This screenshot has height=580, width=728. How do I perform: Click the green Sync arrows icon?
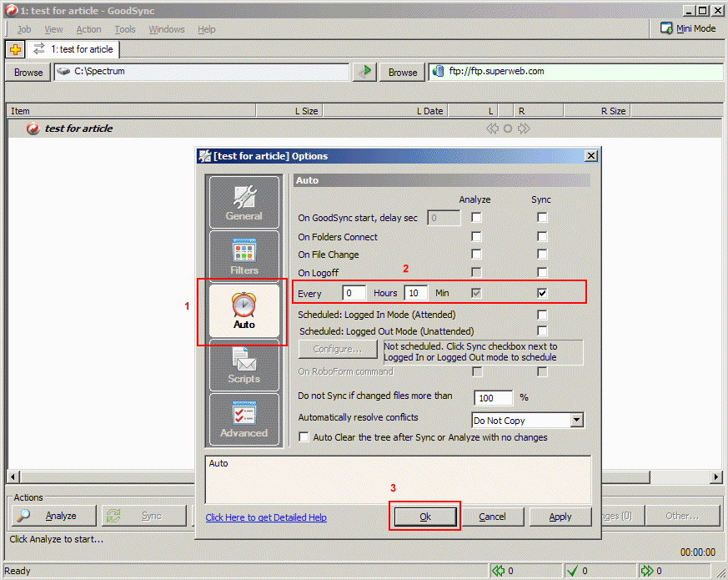tap(113, 516)
